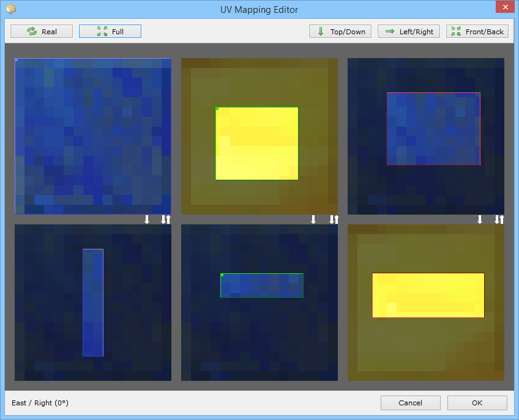519x420 pixels.
Task: Select the yellow rectangle in bottom-right panel
Action: tap(428, 295)
